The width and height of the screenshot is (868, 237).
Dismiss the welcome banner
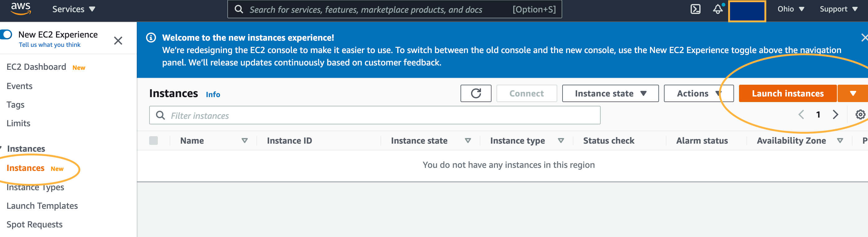click(864, 38)
